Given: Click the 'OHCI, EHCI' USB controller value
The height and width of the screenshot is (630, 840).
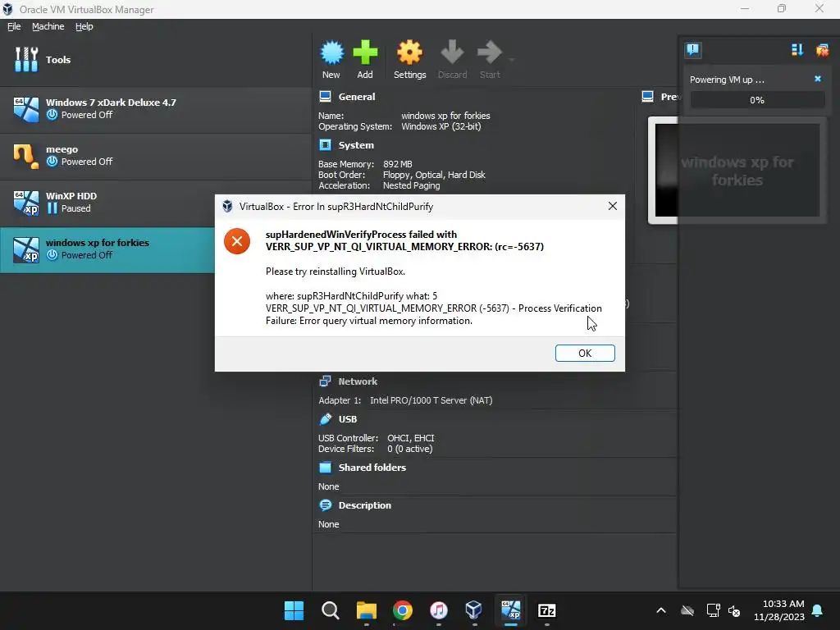Looking at the screenshot, I should point(411,438).
